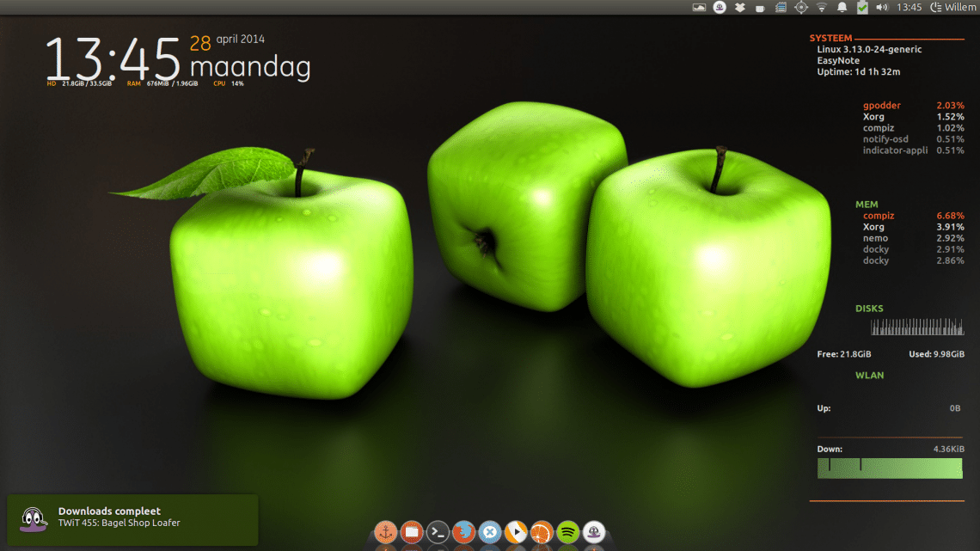
Task: Click 'Linux 3.13.0-24-generic' kernel line
Action: (x=869, y=49)
